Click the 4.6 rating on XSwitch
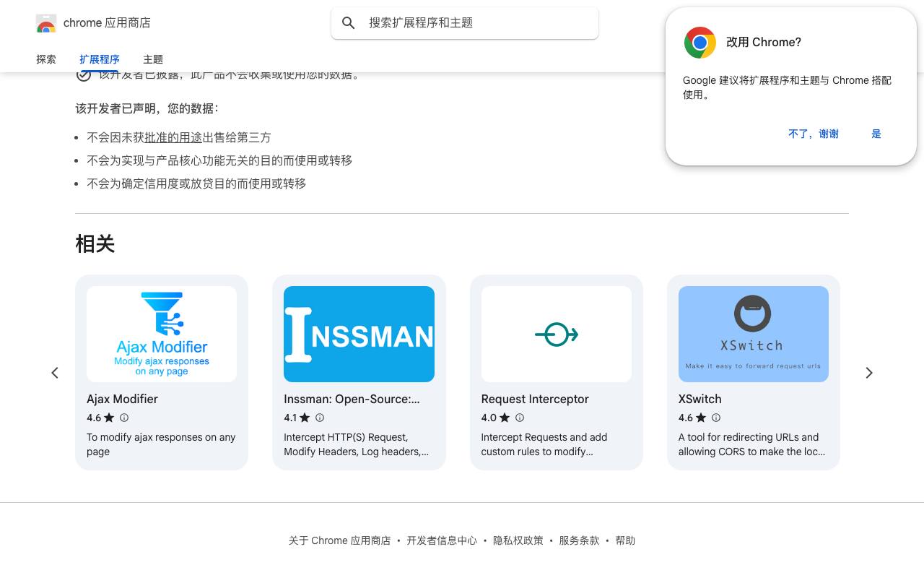924x578 pixels. pyautogui.click(x=686, y=418)
